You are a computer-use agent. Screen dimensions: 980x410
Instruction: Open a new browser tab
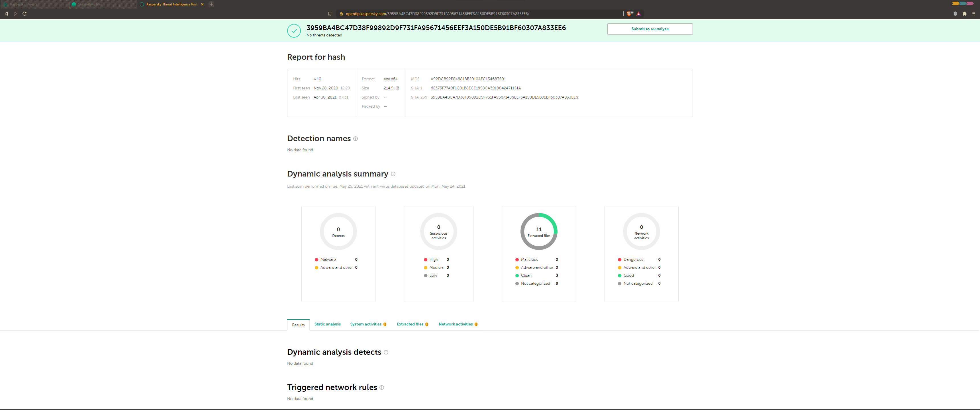[211, 4]
